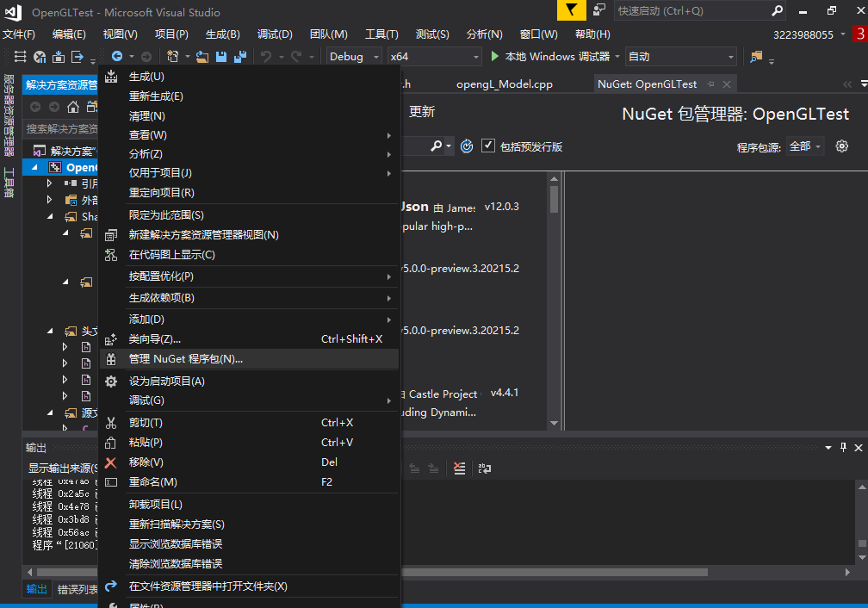Open the 工具(T) menu
This screenshot has height=608, width=868.
coord(381,34)
